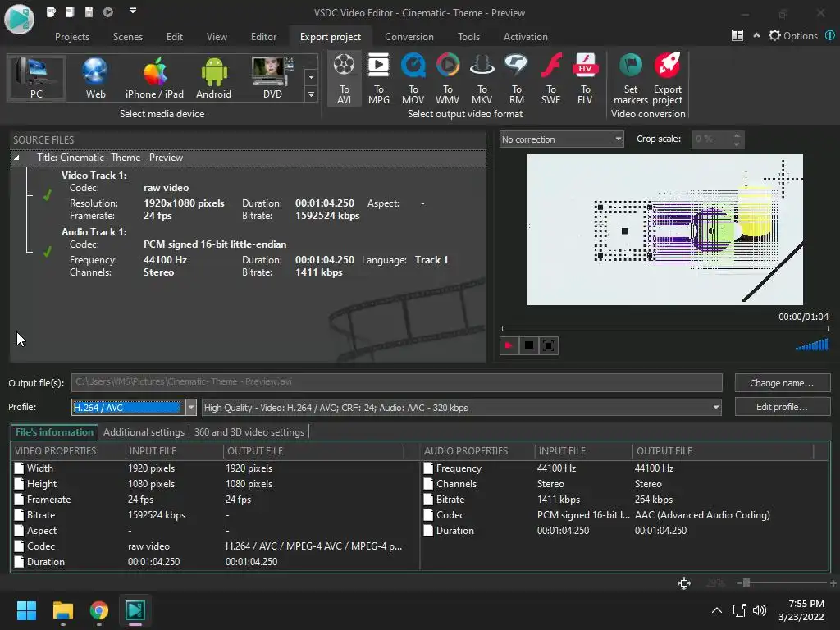Open View menu tab
The height and width of the screenshot is (630, 840).
[x=217, y=37]
